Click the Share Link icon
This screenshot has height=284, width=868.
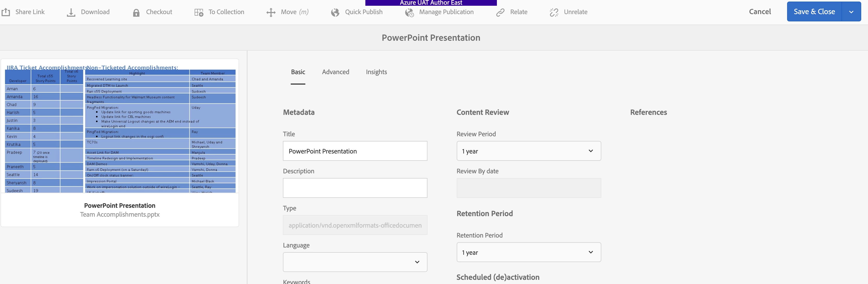coord(6,12)
